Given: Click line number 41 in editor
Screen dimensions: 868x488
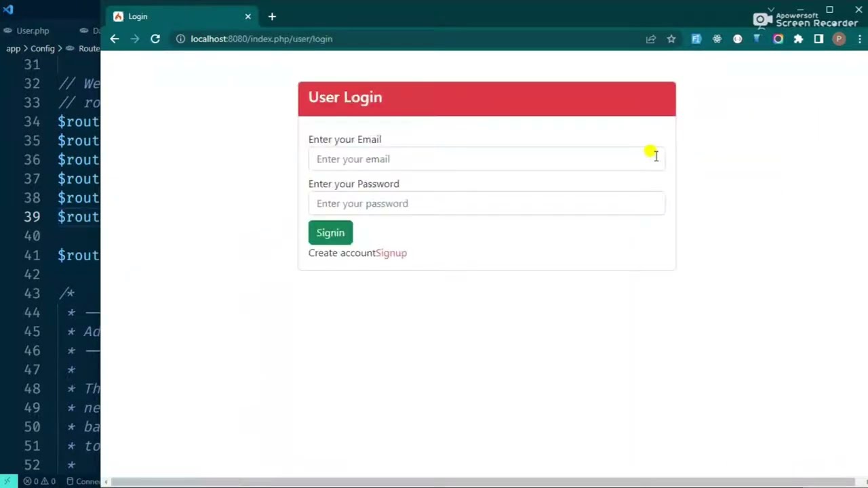Looking at the screenshot, I should click(32, 255).
